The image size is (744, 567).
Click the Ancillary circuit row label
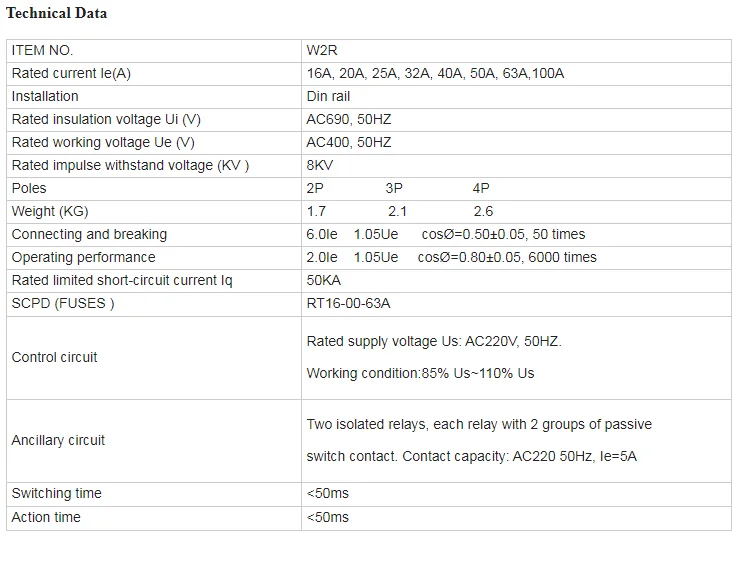coord(58,440)
